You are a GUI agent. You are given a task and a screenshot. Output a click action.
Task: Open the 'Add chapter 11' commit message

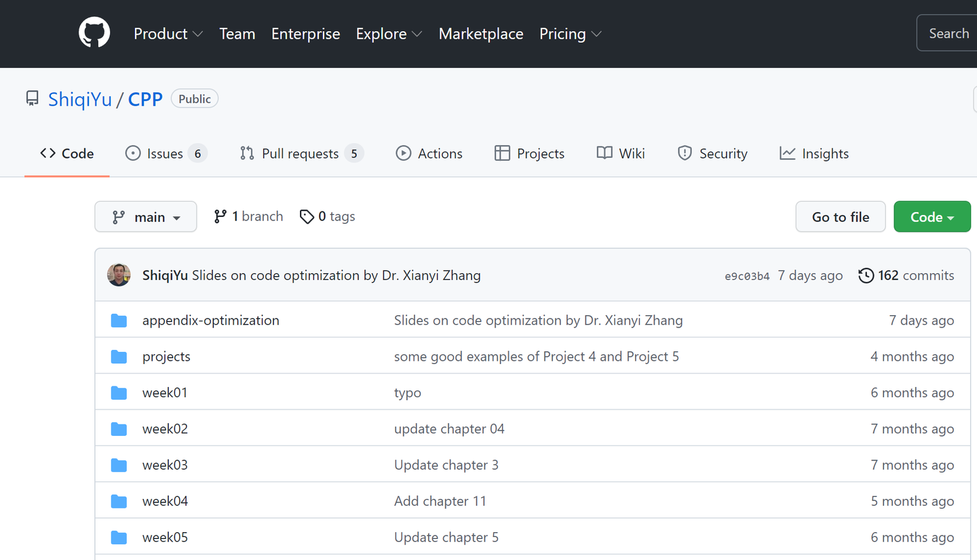point(440,501)
